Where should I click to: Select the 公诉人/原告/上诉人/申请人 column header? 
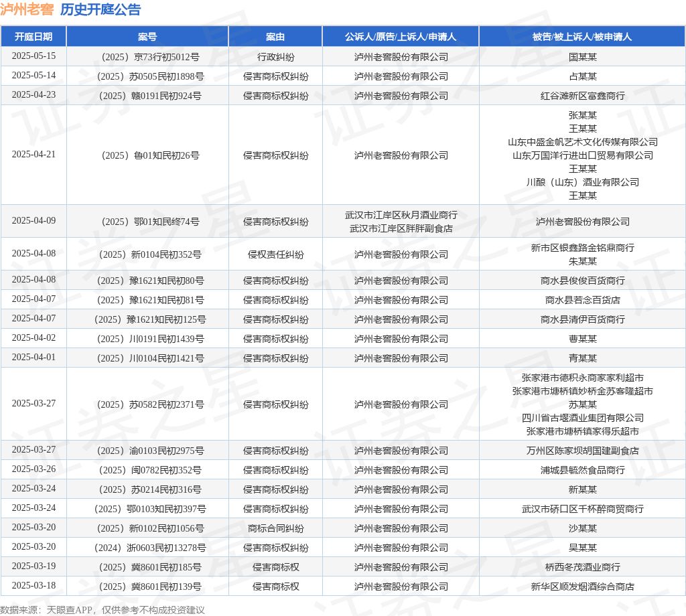[x=401, y=37]
